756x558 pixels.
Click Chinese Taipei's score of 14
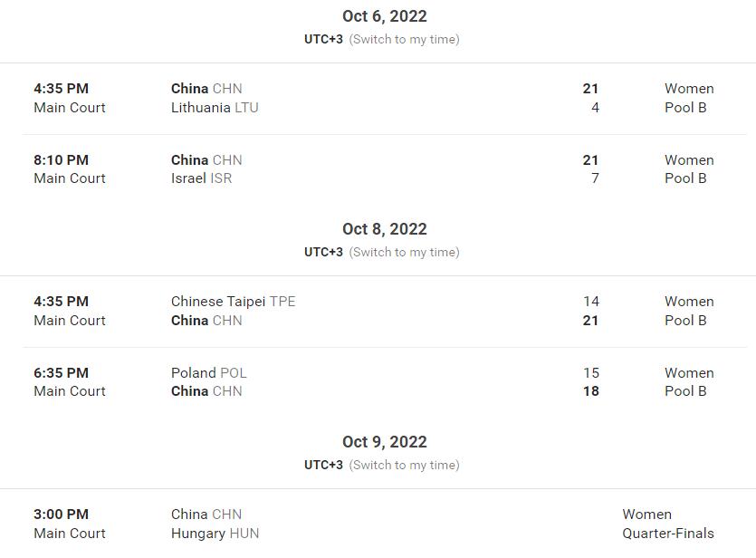click(590, 302)
